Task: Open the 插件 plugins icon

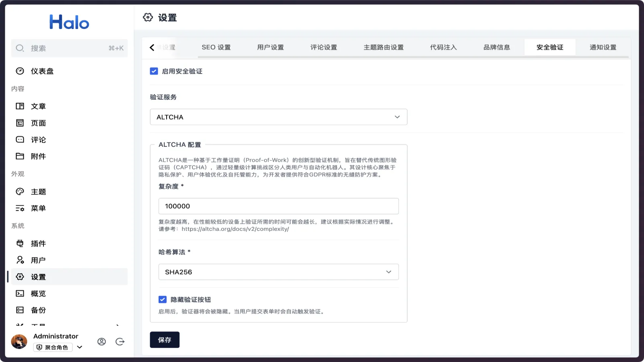Action: tap(20, 243)
